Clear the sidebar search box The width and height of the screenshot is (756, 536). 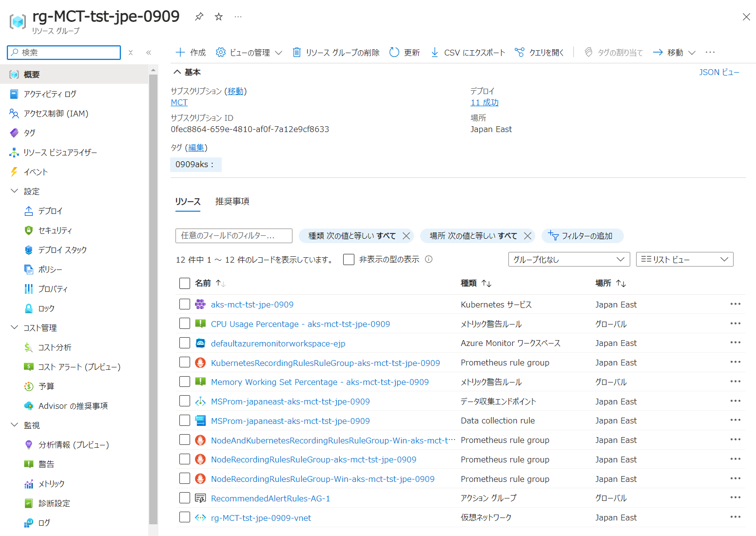131,53
